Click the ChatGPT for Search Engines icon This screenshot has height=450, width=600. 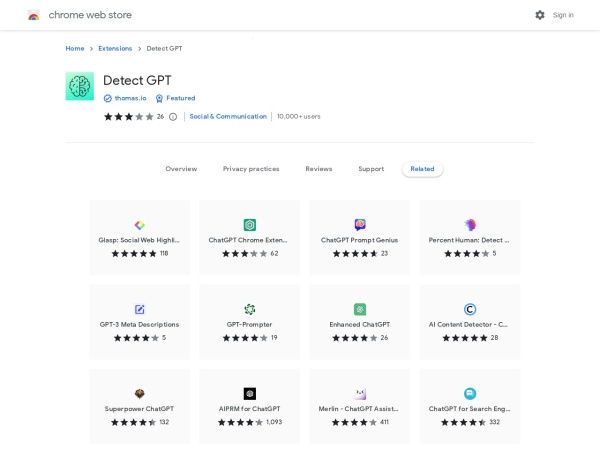(470, 393)
